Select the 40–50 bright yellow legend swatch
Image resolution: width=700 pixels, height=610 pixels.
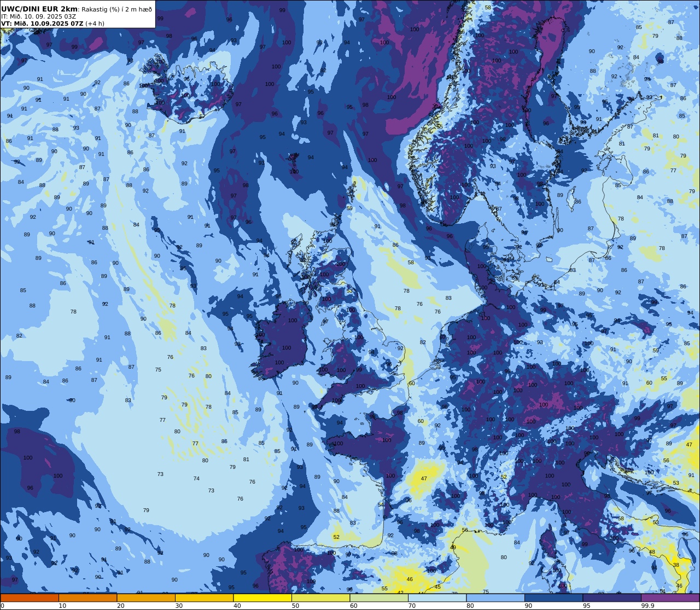pyautogui.click(x=262, y=598)
